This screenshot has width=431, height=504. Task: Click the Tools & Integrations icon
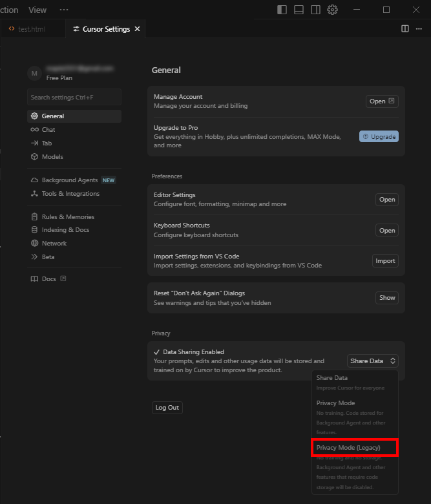[34, 193]
